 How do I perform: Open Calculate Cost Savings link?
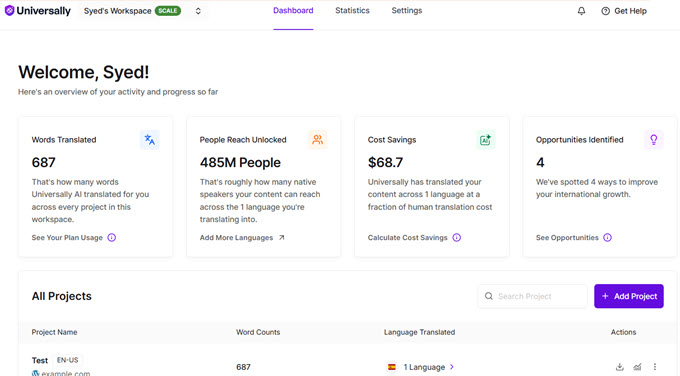click(x=408, y=238)
